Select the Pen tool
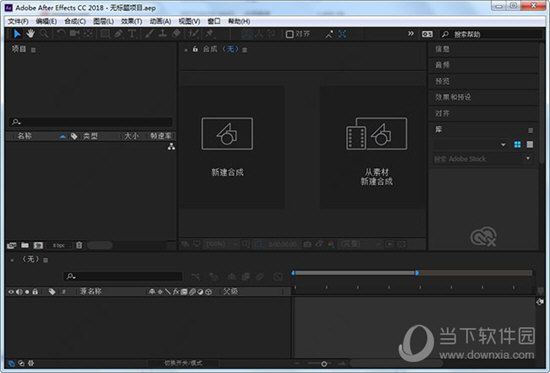This screenshot has height=373, width=550. click(x=118, y=34)
